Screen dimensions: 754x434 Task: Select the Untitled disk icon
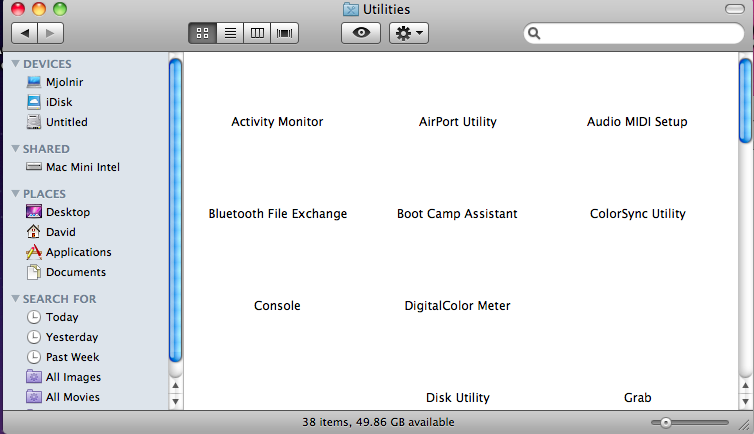(34, 122)
